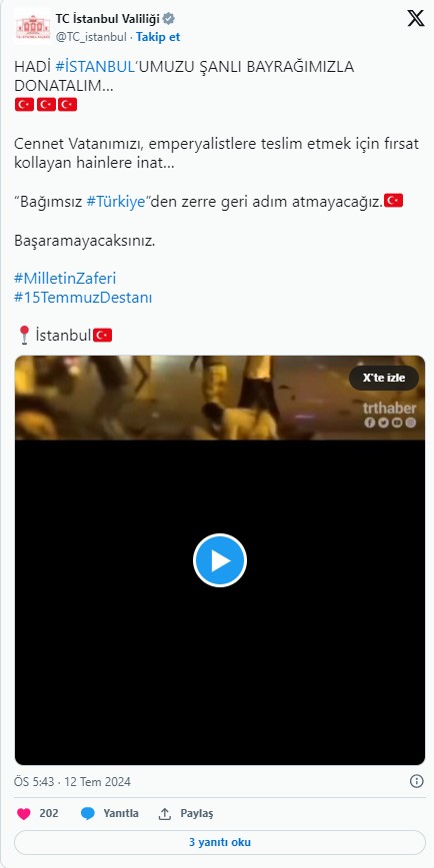Click the "Paylaş" share label
Image resolution: width=434 pixels, height=868 pixels.
pos(197,813)
